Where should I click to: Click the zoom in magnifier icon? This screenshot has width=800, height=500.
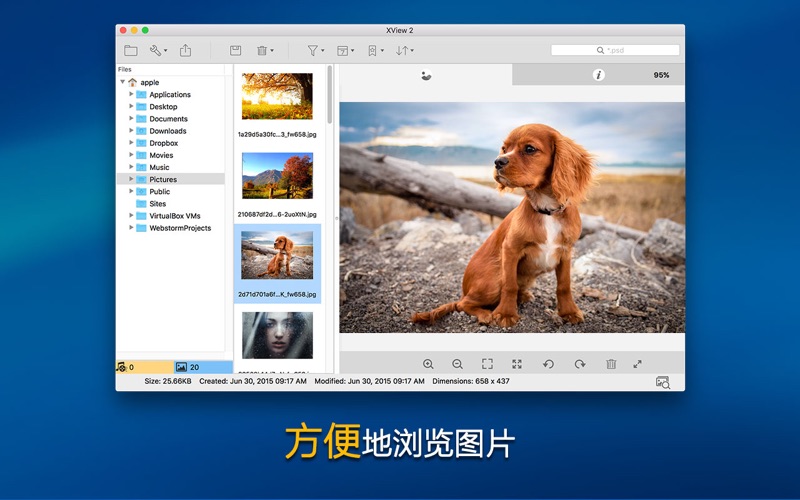tap(428, 364)
